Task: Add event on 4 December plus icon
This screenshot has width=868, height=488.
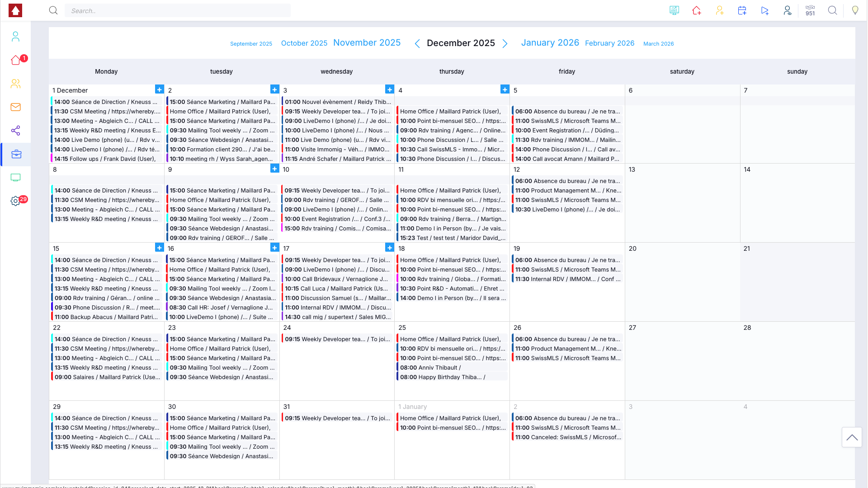Action: tap(505, 89)
